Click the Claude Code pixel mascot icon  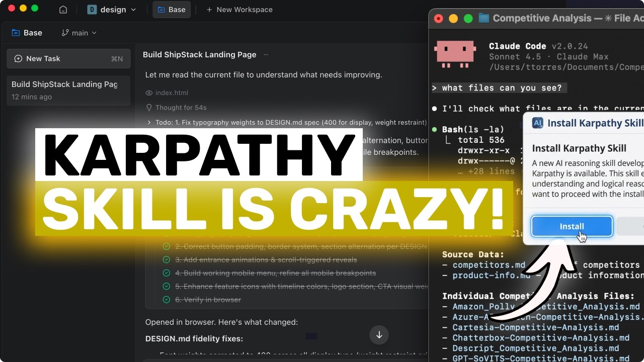point(455,54)
